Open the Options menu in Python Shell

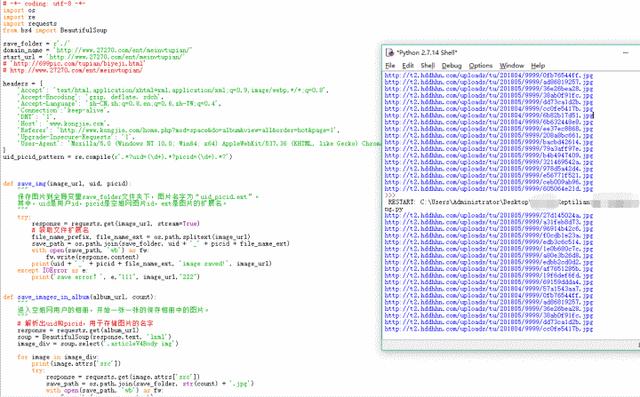480,66
